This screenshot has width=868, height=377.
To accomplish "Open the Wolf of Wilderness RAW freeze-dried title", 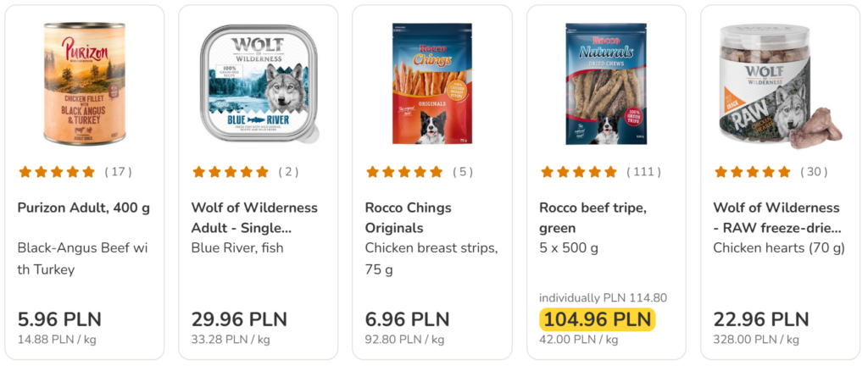I will [x=776, y=218].
